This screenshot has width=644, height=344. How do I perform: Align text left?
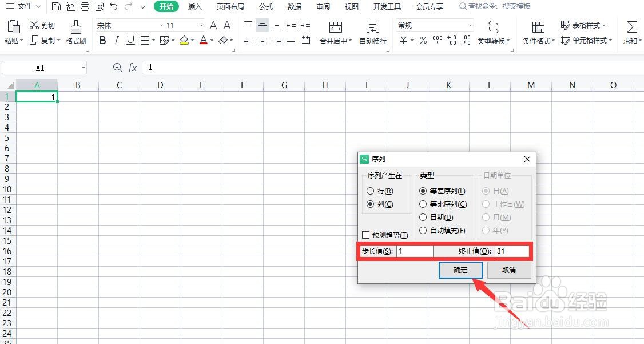[248, 40]
